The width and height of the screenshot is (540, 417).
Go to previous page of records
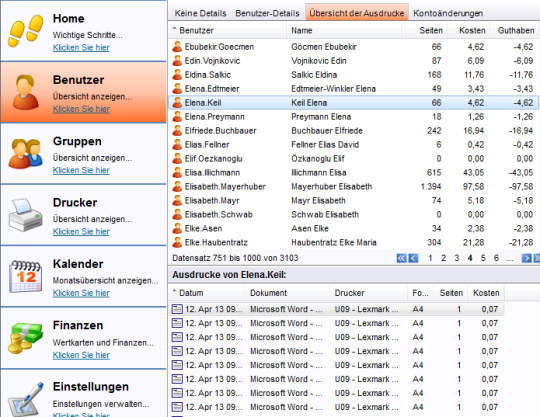413,258
